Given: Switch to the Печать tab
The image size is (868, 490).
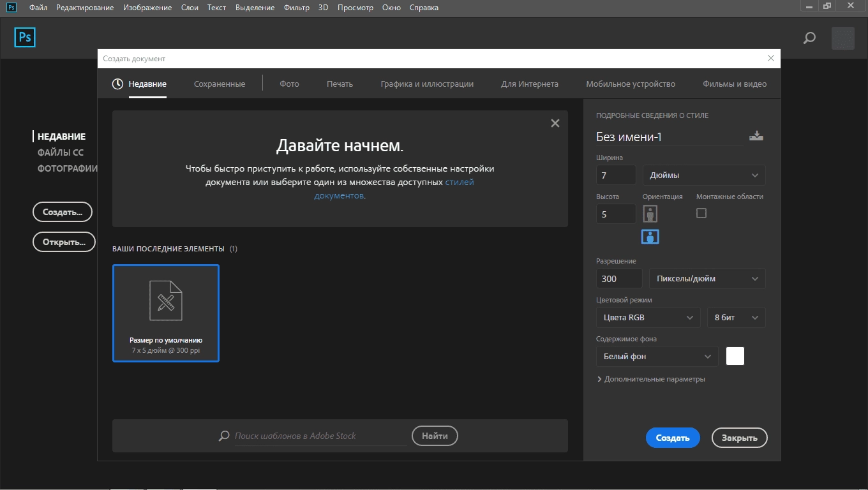Looking at the screenshot, I should pos(340,84).
